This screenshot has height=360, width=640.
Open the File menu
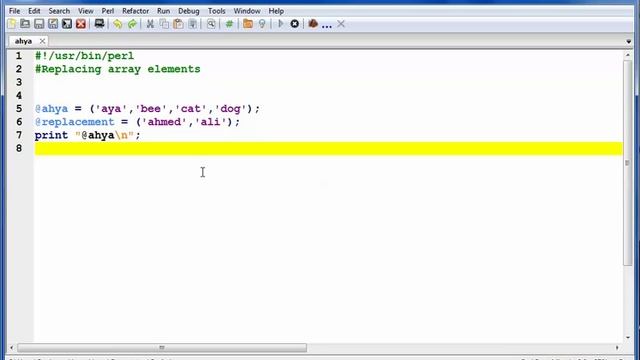tap(14, 11)
